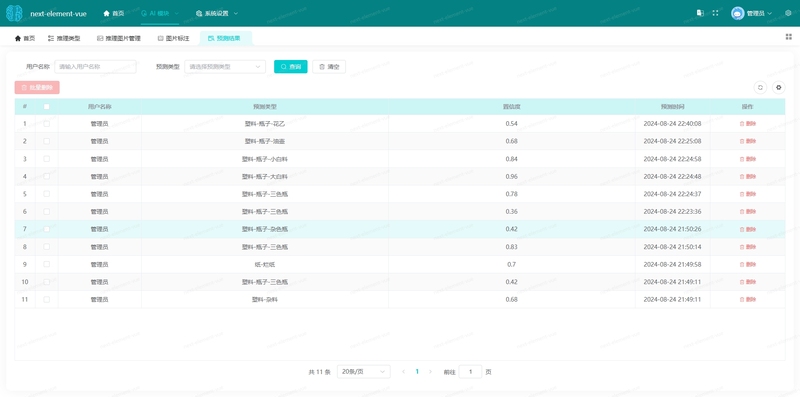The image size is (800, 397).
Task: Check the checkbox for row 8
Action: tap(46, 246)
